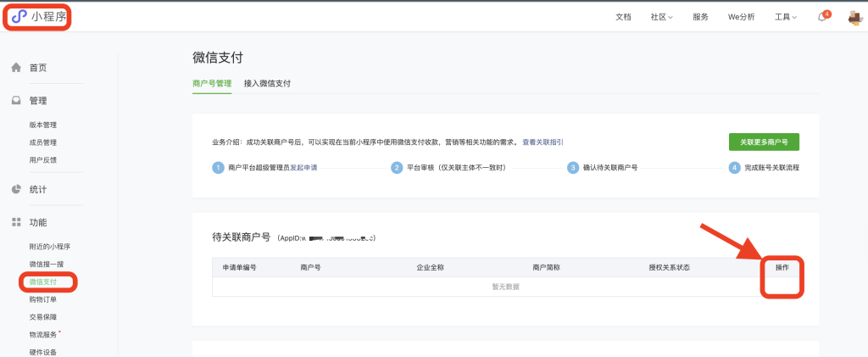The image size is (868, 357).
Task: Click the user avatar thumbnail
Action: click(x=854, y=17)
